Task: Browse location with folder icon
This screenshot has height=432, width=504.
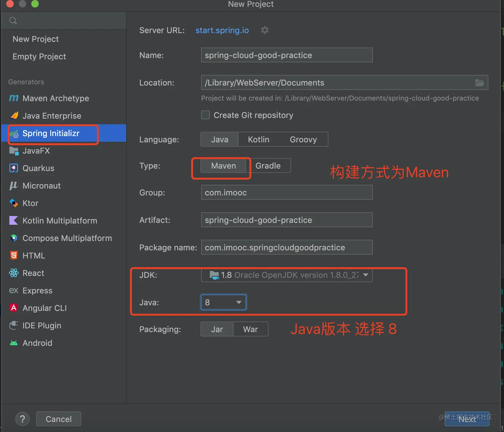Action: click(480, 83)
